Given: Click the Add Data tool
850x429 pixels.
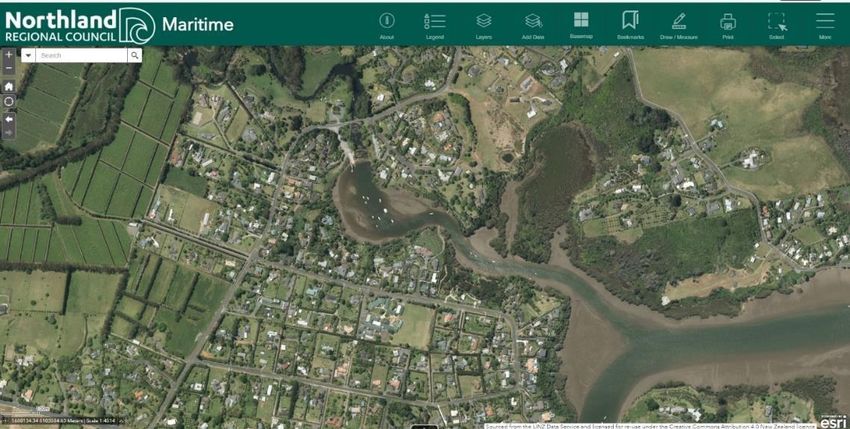Looking at the screenshot, I should coord(533,24).
